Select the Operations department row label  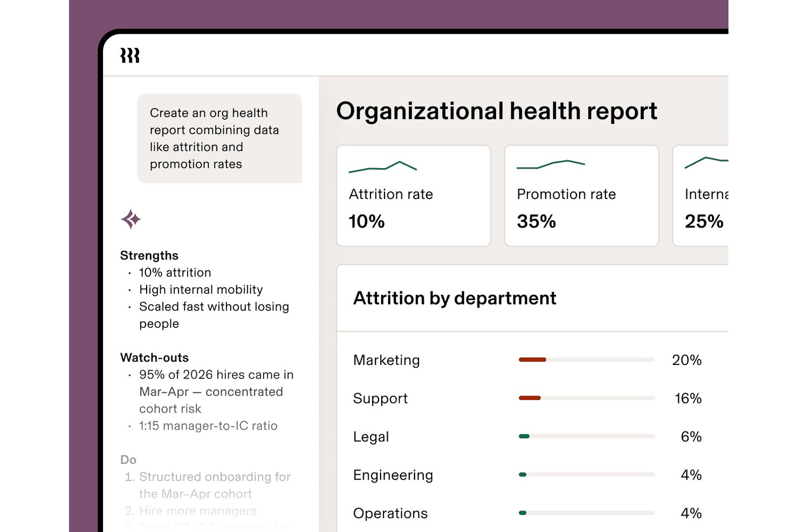pyautogui.click(x=390, y=513)
